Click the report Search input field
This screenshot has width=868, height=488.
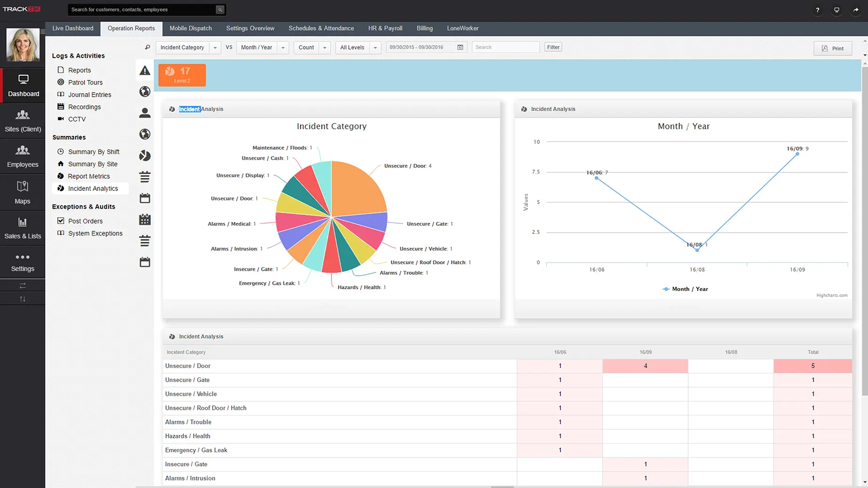[505, 47]
